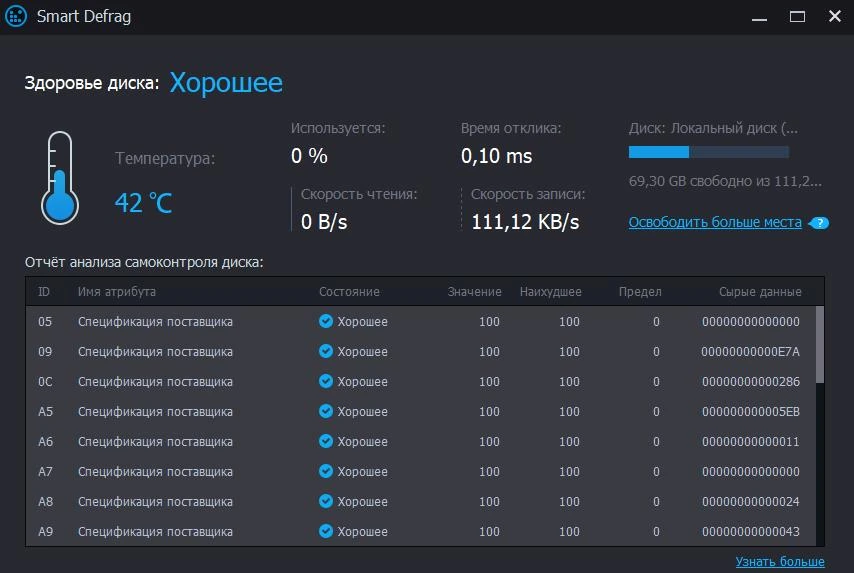Click raw data '0000000000286'
Viewport: 854px width, 573px height.
[751, 382]
